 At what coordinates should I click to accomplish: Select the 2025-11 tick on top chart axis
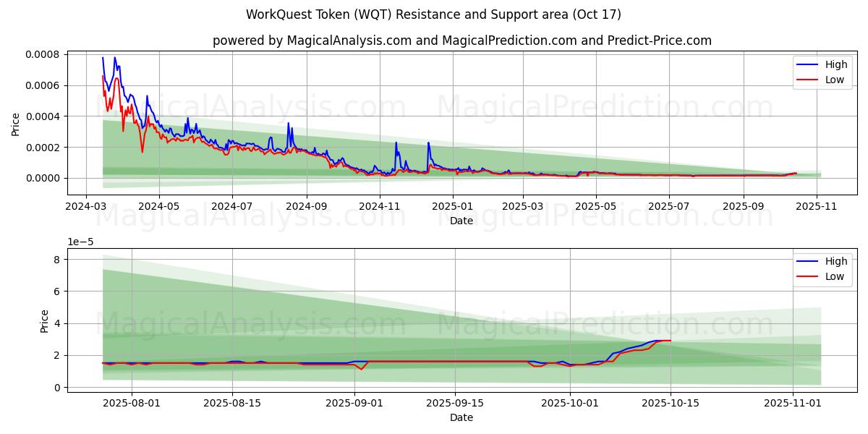click(x=817, y=206)
